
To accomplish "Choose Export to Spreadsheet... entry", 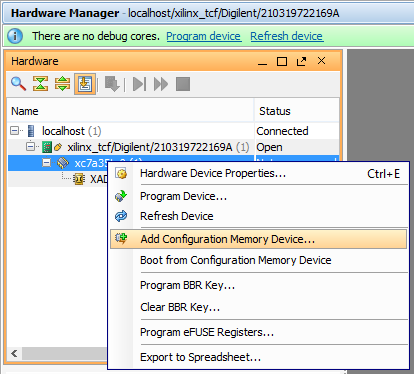I will 259,357.
